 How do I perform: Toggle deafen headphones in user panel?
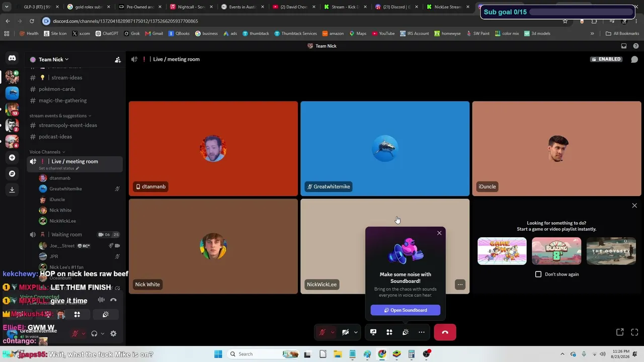click(94, 333)
